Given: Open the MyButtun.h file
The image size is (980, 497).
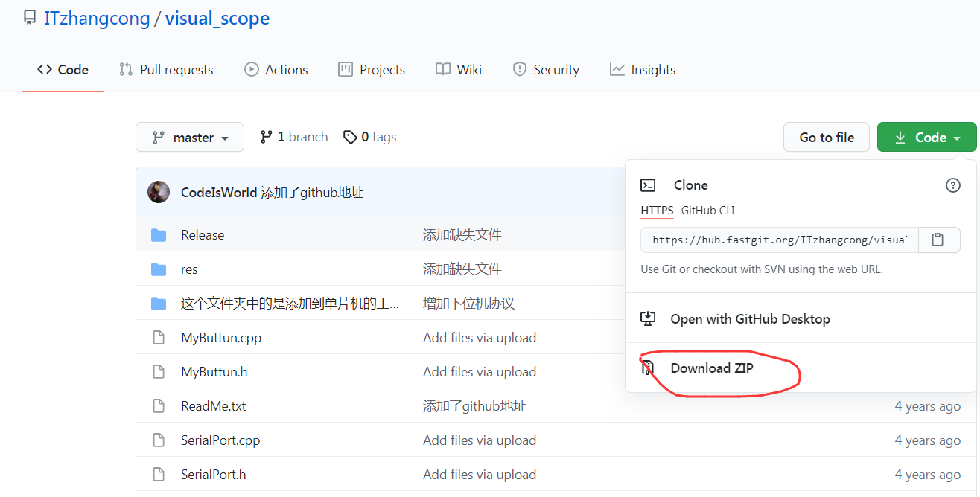Looking at the screenshot, I should pyautogui.click(x=214, y=372).
